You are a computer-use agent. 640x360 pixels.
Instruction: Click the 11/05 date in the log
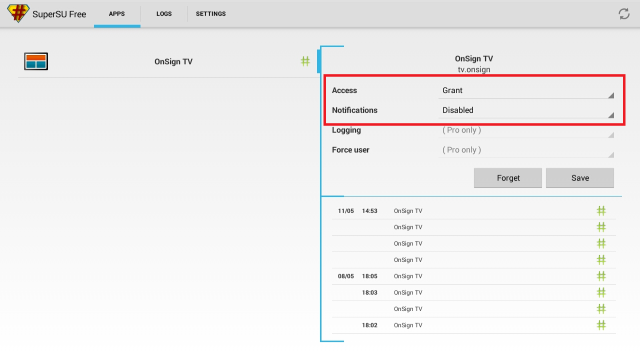point(346,211)
